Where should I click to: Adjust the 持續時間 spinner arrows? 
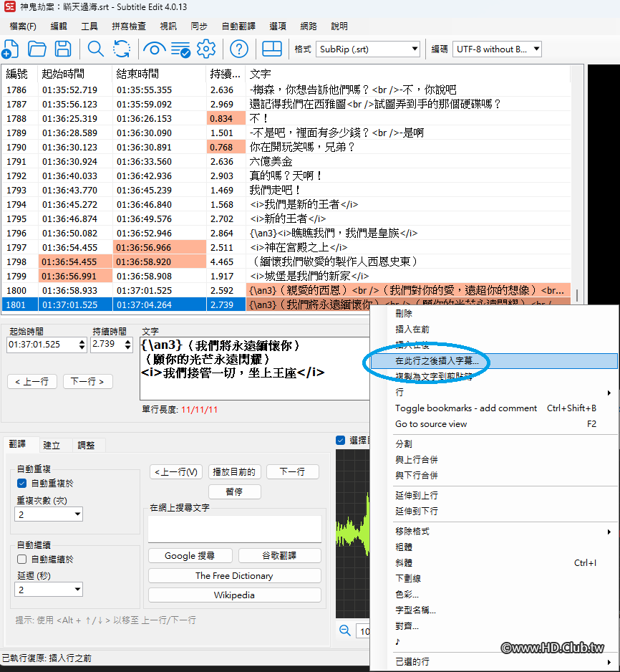tap(127, 345)
